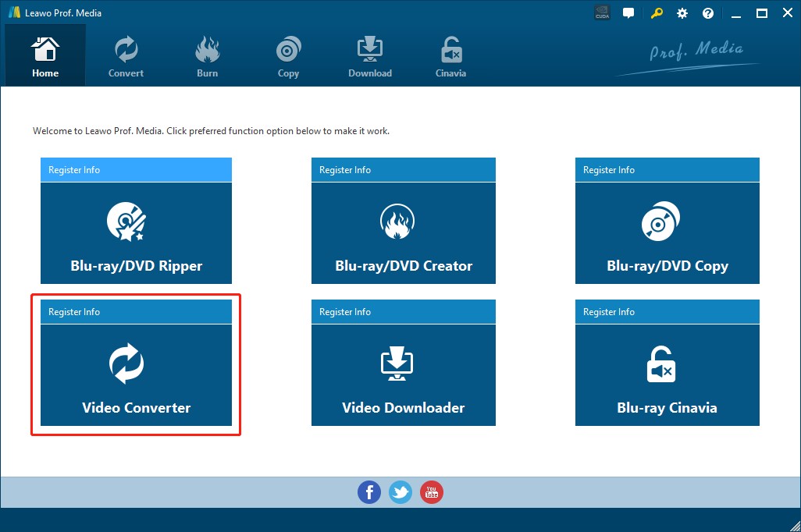Click Register Info above Video Downloader
The width and height of the screenshot is (801, 532).
345,312
